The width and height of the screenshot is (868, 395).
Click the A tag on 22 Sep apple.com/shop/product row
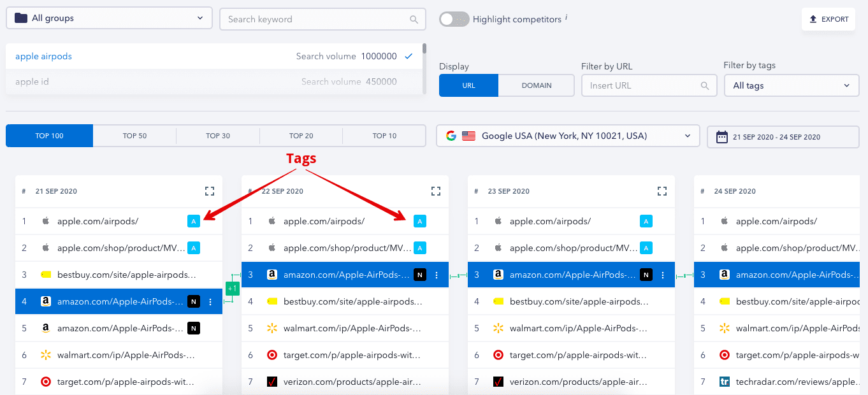[420, 248]
